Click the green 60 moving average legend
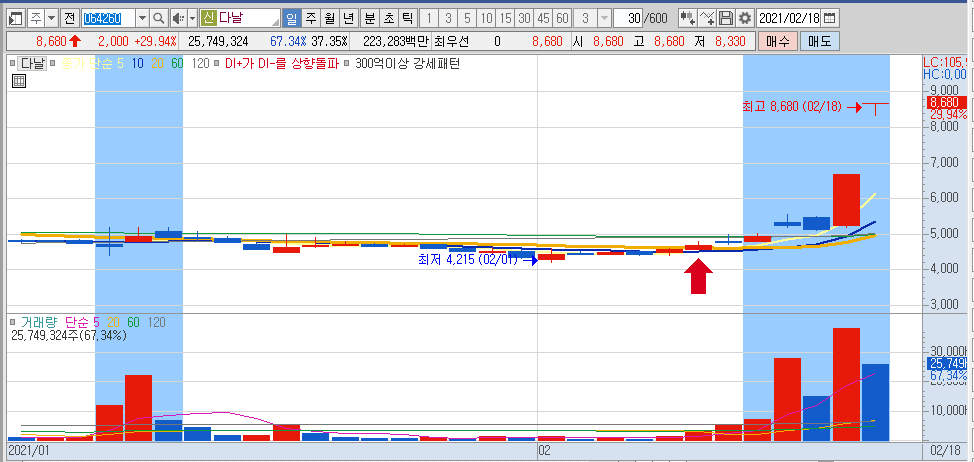The width and height of the screenshot is (974, 462). [x=178, y=63]
